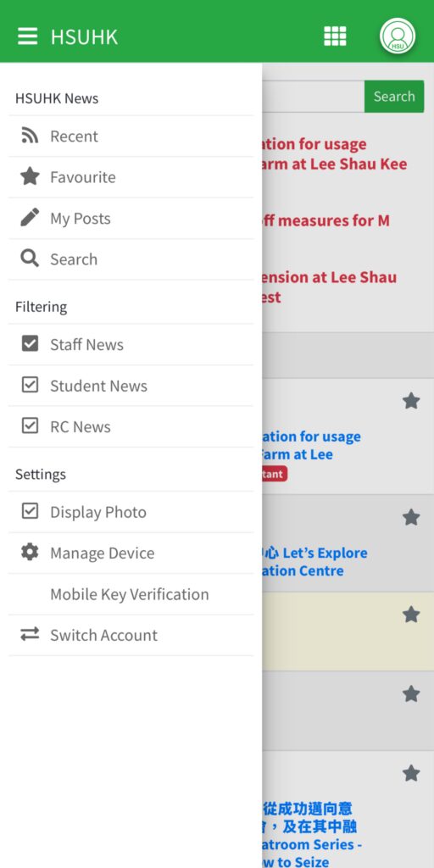Open the apps grid icon
The width and height of the screenshot is (434, 868).
335,36
